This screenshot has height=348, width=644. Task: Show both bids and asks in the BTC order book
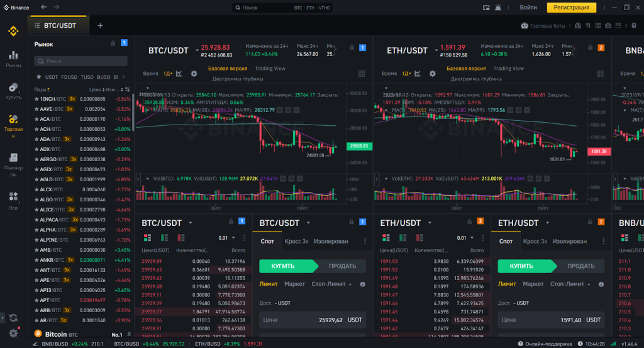(147, 238)
